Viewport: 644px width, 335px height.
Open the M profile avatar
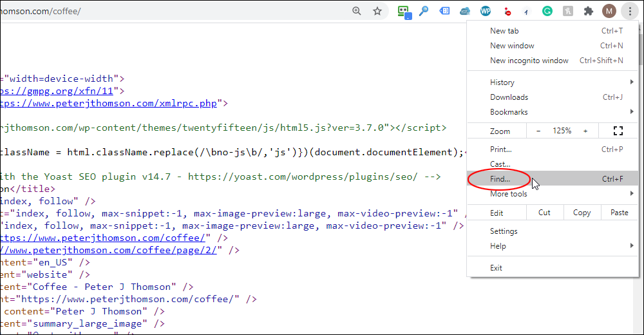click(x=609, y=11)
